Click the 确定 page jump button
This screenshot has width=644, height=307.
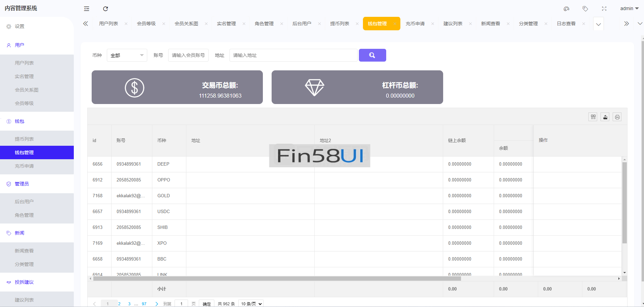[x=207, y=304]
